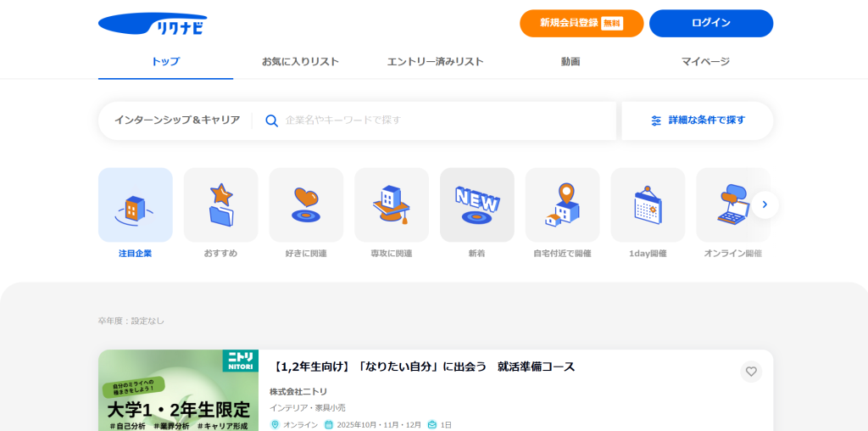Choose the 自宅付近で開催 map pin icon
Screen dimensions: 868x431
563,205
